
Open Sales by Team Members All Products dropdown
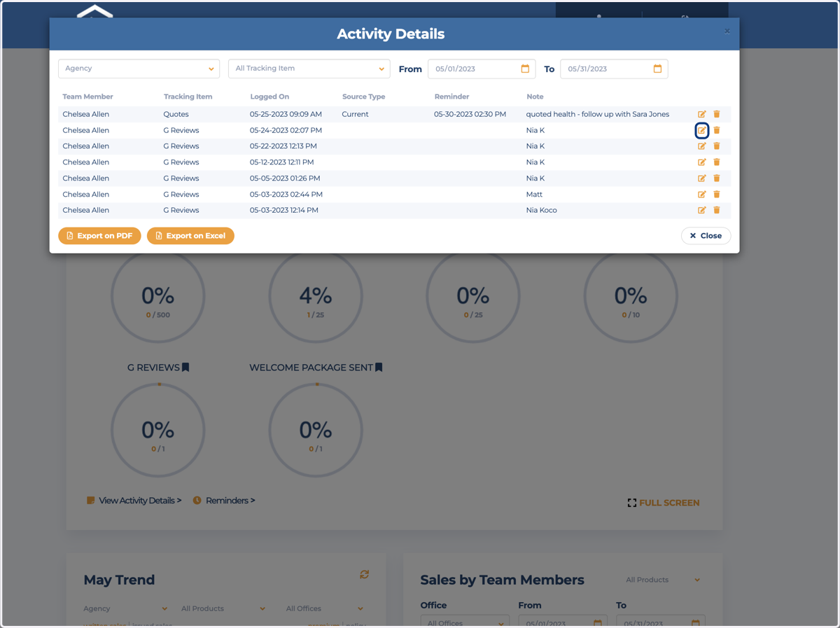pos(663,580)
